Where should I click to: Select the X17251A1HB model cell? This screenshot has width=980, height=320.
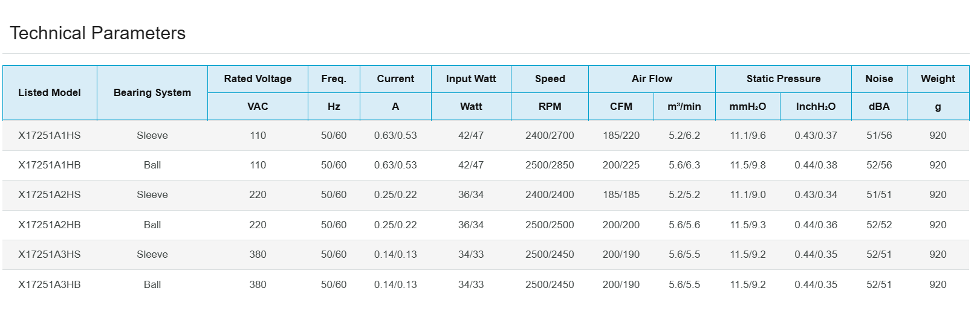(49, 165)
